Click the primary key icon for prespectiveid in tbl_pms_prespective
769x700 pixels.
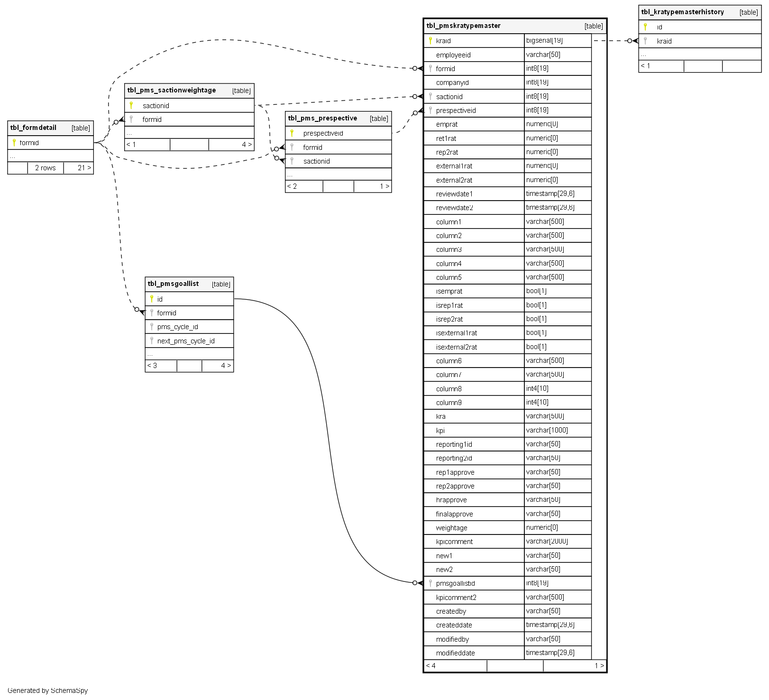point(292,133)
